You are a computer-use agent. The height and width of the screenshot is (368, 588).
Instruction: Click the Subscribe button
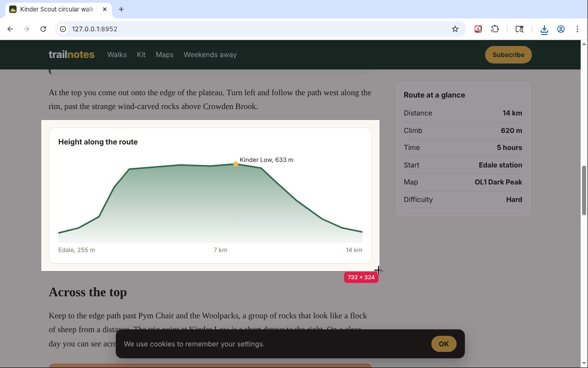pyautogui.click(x=509, y=55)
